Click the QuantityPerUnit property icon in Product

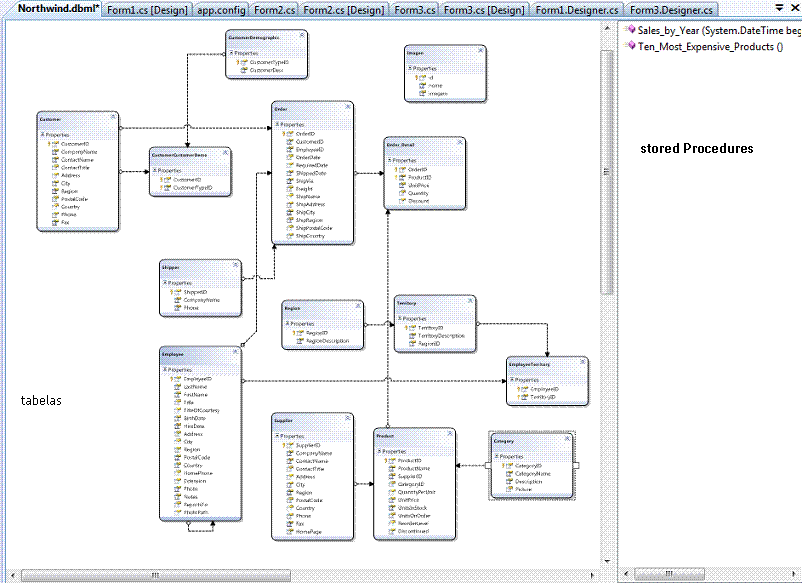392,491
